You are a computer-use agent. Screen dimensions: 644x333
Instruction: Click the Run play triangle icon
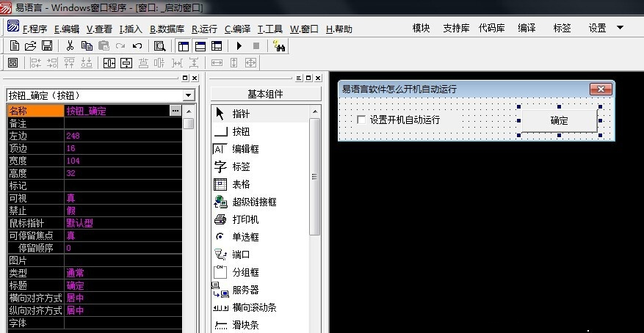pos(239,46)
